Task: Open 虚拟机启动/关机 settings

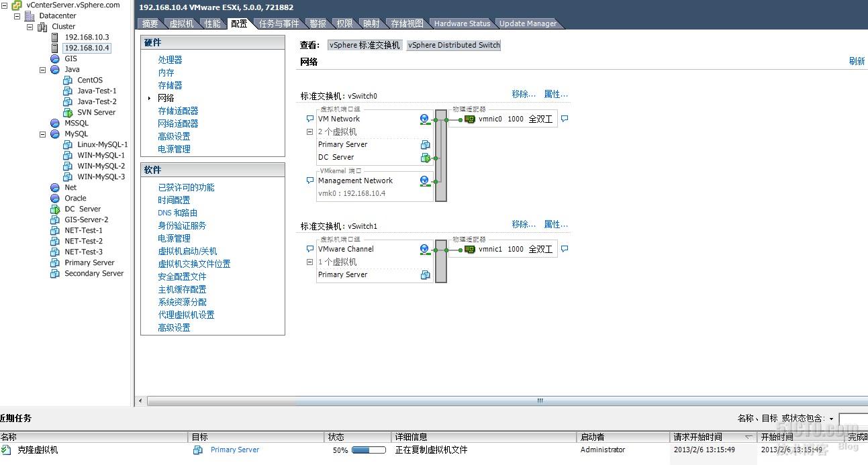Action: 187,251
